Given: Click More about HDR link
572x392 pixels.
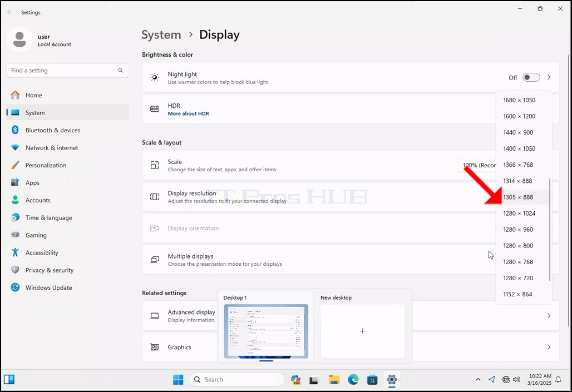Looking at the screenshot, I should coord(188,113).
